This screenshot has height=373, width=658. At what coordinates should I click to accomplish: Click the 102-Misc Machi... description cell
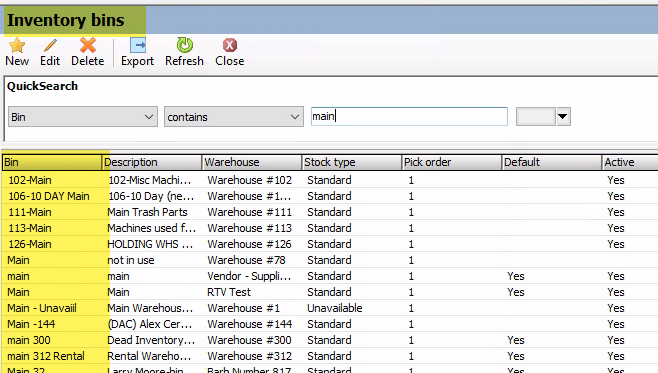(150, 180)
